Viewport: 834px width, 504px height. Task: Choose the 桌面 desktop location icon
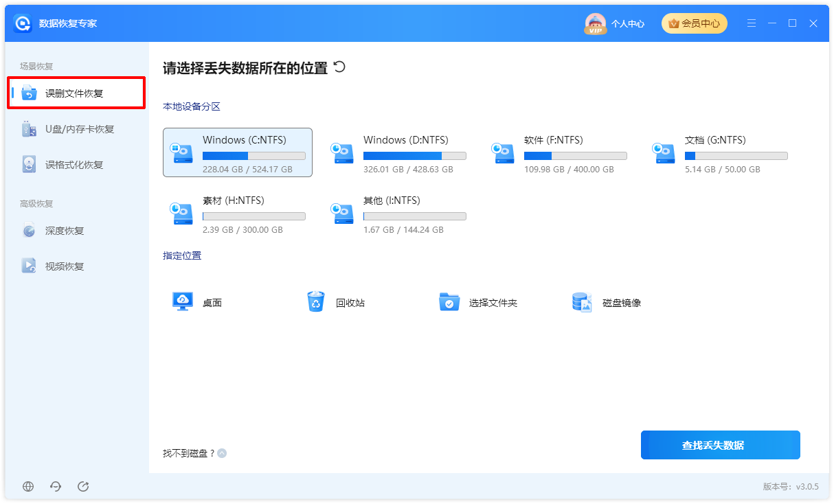click(x=182, y=302)
